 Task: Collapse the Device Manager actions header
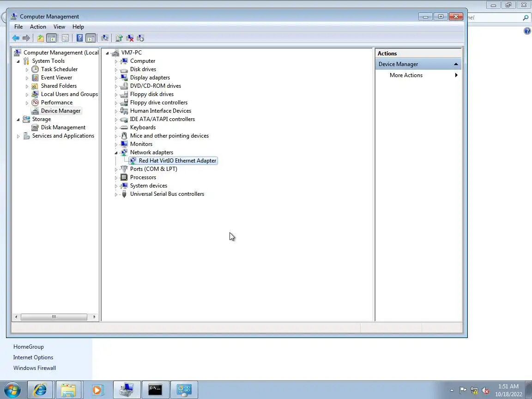[456, 64]
